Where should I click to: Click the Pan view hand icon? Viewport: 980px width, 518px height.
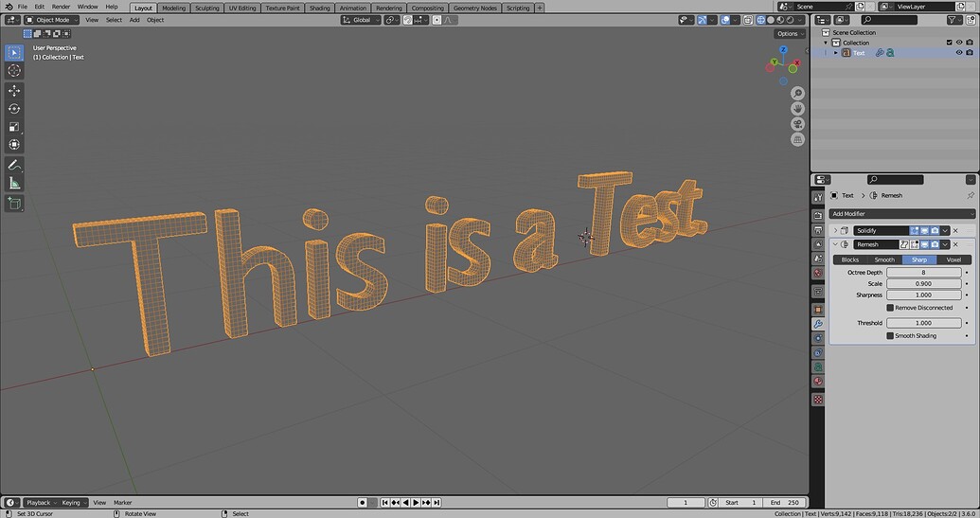tap(797, 109)
